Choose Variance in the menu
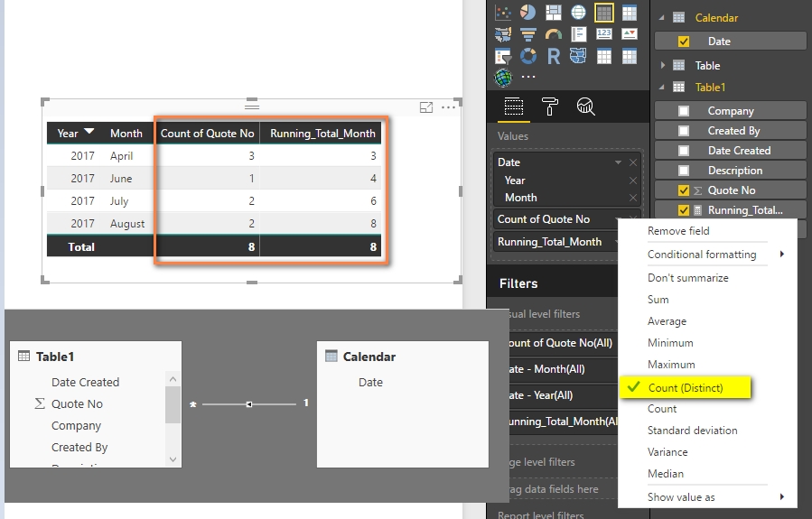 (x=667, y=452)
